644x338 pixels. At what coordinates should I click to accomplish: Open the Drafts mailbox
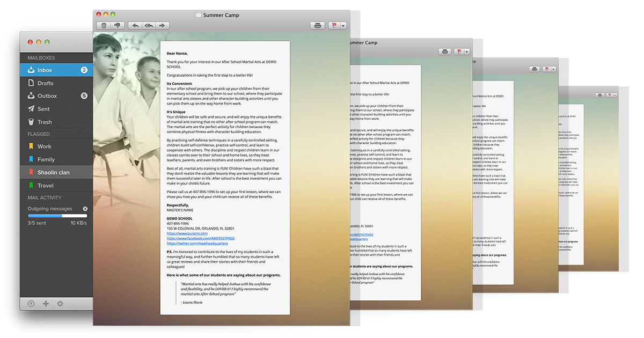point(46,83)
